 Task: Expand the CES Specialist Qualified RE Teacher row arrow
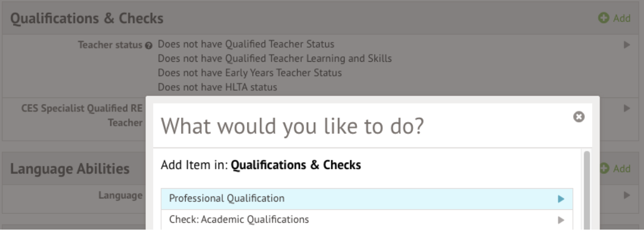coord(626,109)
